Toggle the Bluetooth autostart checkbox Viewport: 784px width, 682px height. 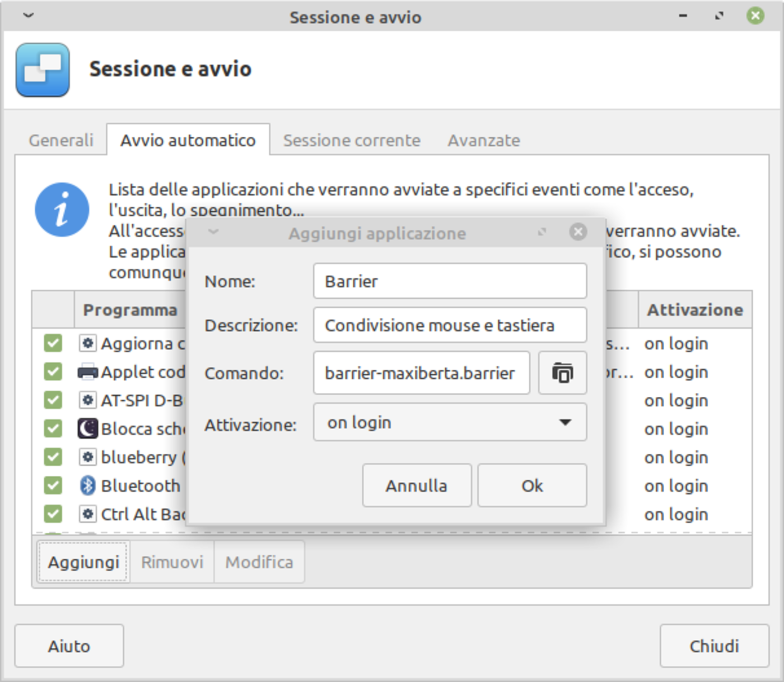(x=53, y=485)
